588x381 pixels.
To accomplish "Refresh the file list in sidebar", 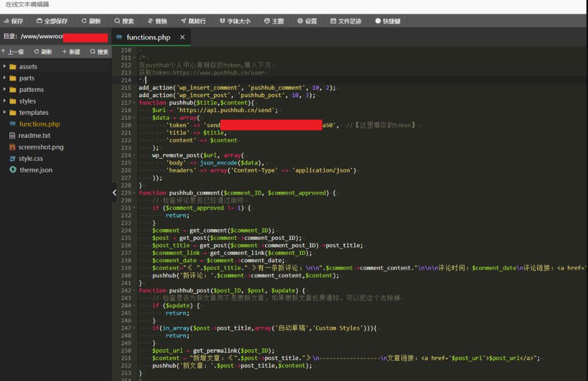I will pyautogui.click(x=43, y=52).
